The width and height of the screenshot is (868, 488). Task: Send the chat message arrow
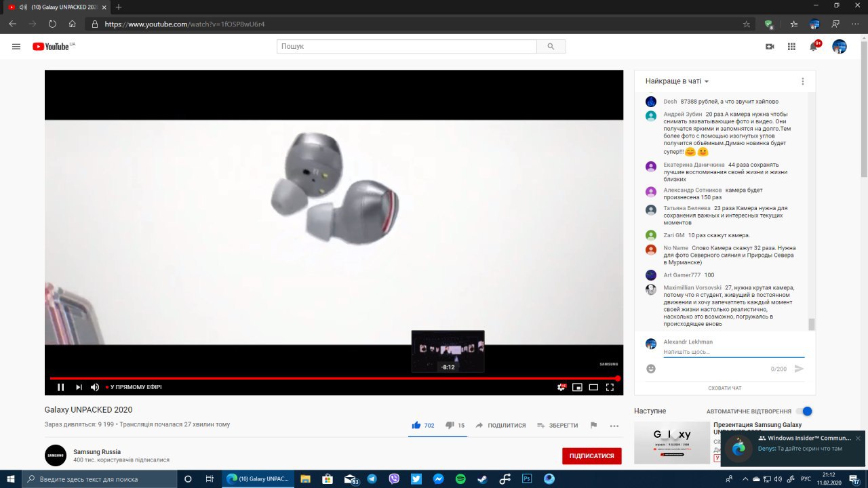(x=799, y=369)
